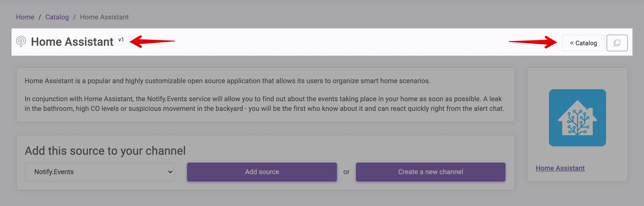Open the Notify.Events channel dropdown
This screenshot has height=206, width=644.
click(100, 172)
